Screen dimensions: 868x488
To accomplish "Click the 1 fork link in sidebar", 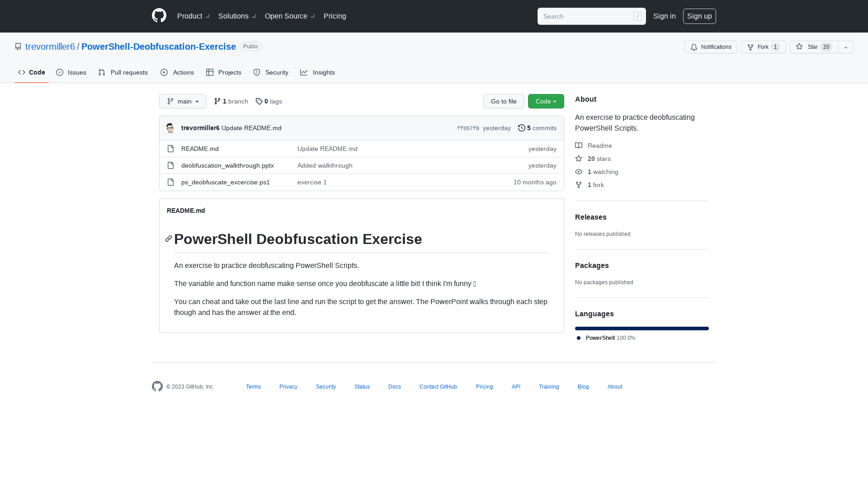I will coord(590,185).
